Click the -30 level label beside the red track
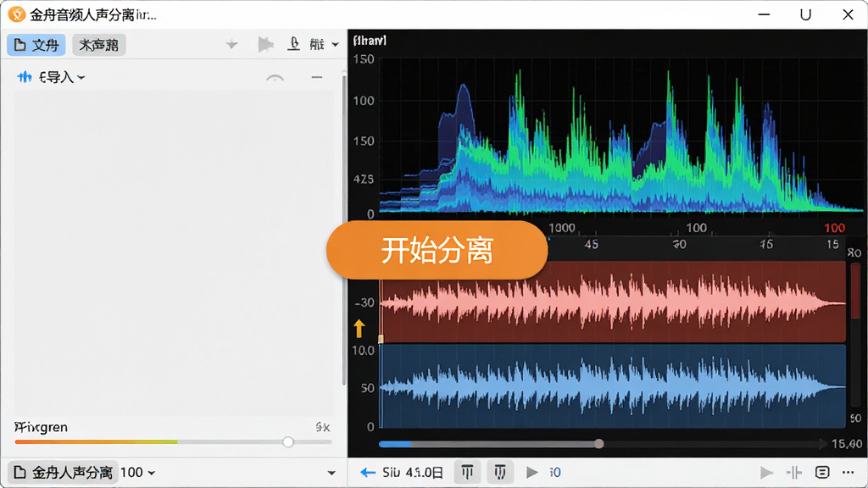This screenshot has height=488, width=868. (364, 302)
